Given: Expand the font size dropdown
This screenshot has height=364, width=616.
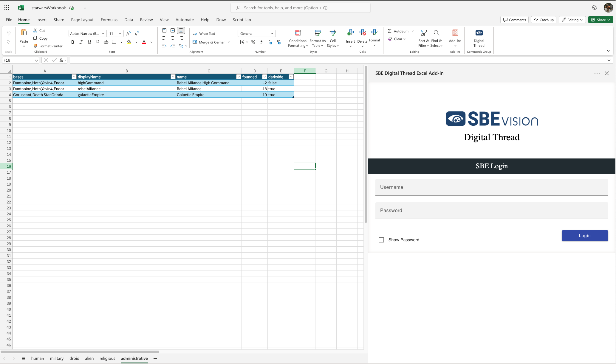Looking at the screenshot, I should tap(120, 33).
